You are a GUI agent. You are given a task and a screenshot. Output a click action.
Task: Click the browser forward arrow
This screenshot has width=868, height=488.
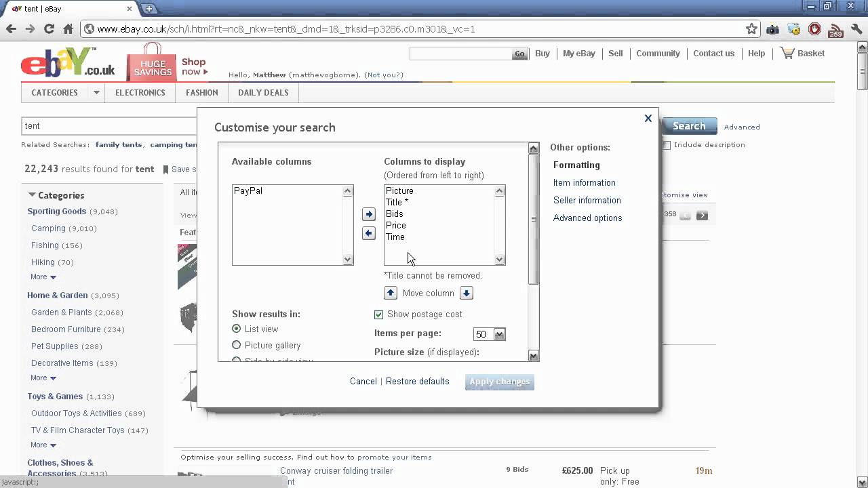[x=30, y=29]
